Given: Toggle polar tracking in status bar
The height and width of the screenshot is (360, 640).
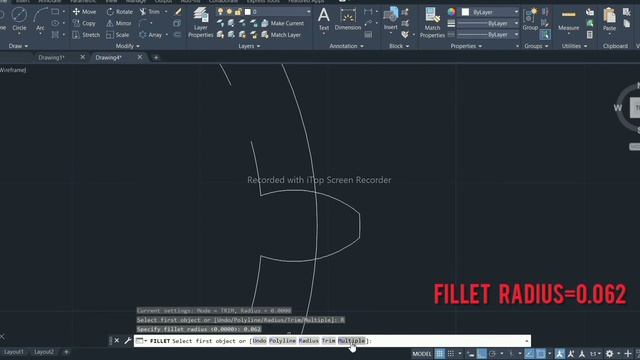Looking at the screenshot, I should 492,353.
